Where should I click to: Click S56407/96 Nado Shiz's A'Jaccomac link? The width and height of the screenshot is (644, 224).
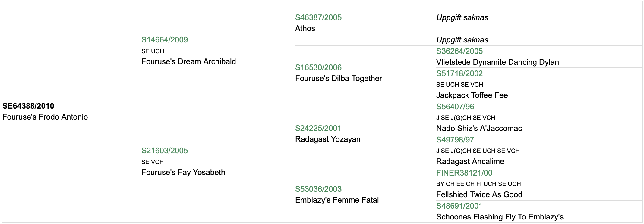(455, 107)
